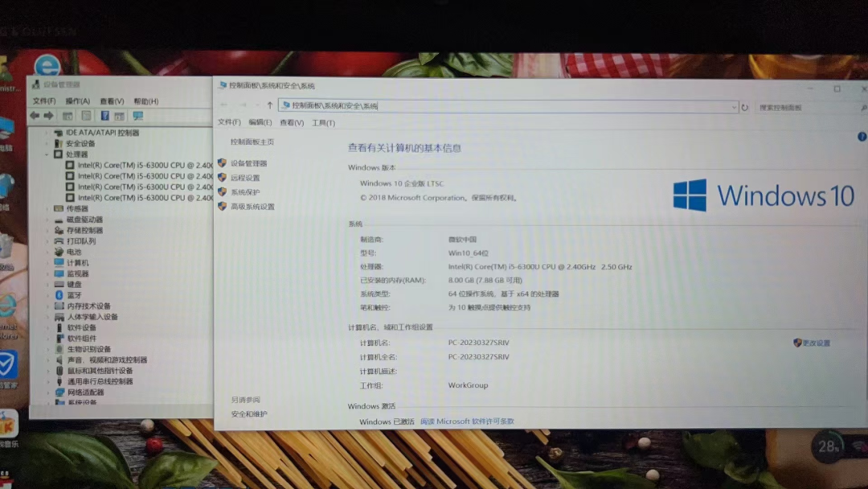The width and height of the screenshot is (868, 489).
Task: Expand the 计算机 node
Action: coord(47,263)
